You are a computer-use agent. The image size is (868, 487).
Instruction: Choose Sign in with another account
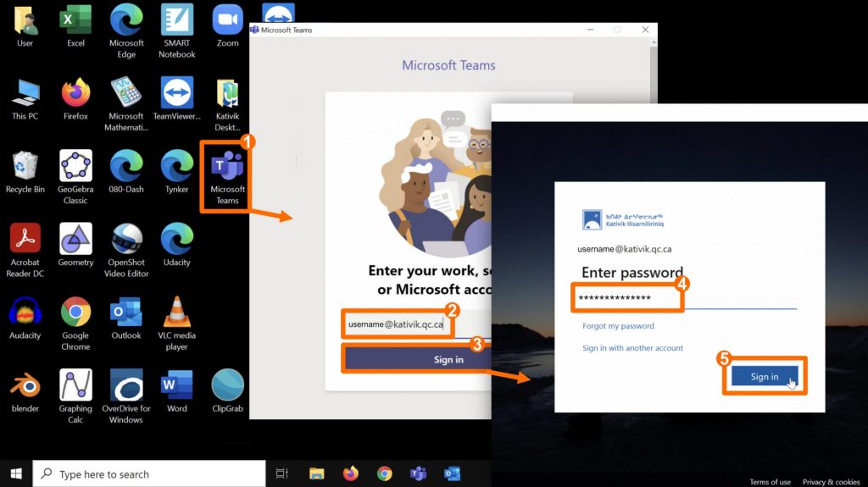click(x=632, y=348)
